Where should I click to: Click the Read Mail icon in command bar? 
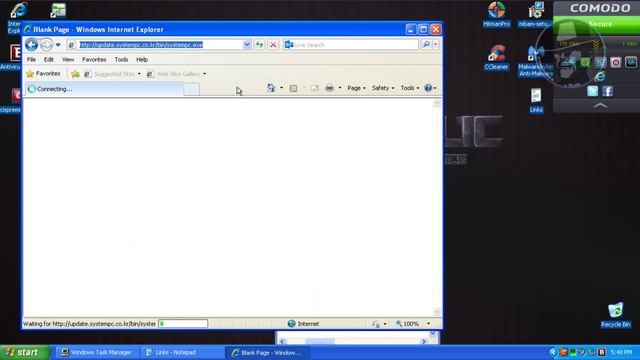point(314,88)
